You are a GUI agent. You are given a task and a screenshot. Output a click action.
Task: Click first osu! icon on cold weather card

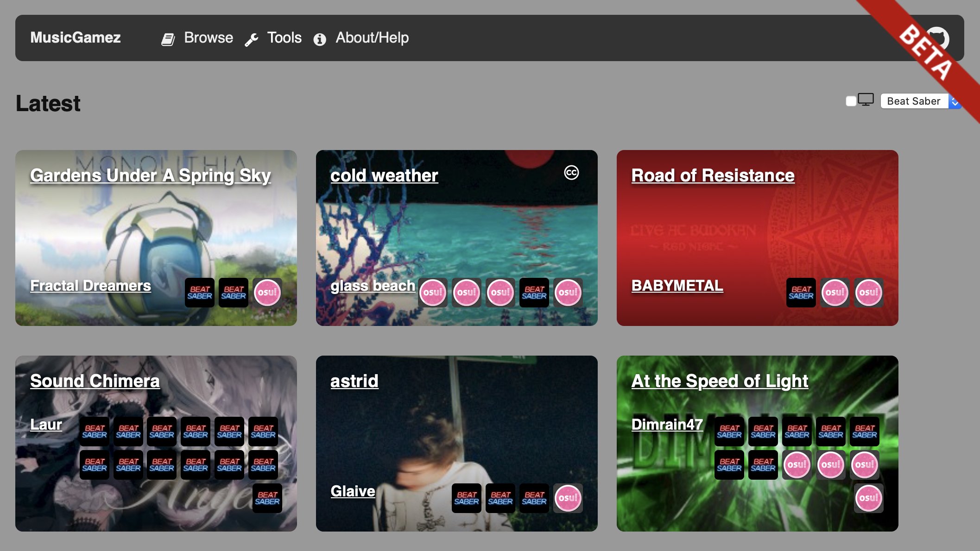[433, 293]
